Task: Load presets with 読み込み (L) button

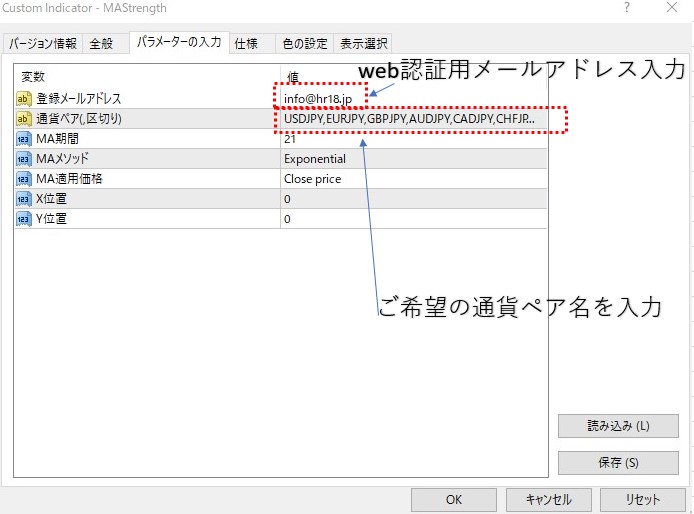Action: pyautogui.click(x=618, y=426)
